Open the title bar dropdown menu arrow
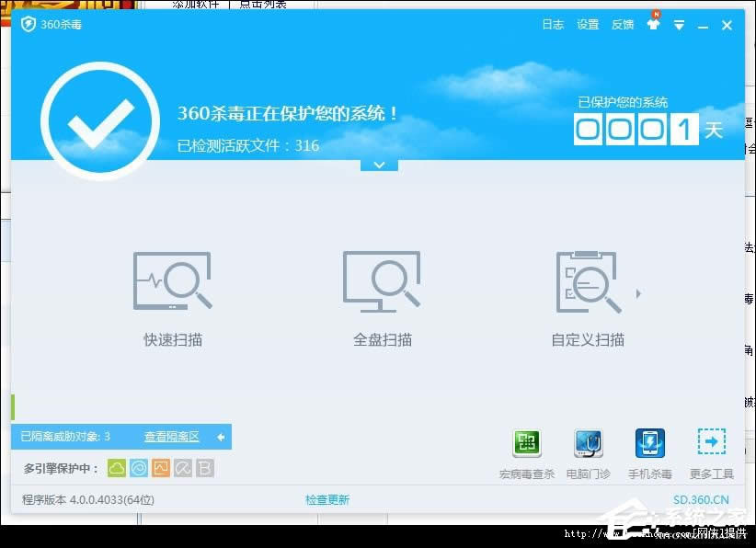 coord(679,25)
